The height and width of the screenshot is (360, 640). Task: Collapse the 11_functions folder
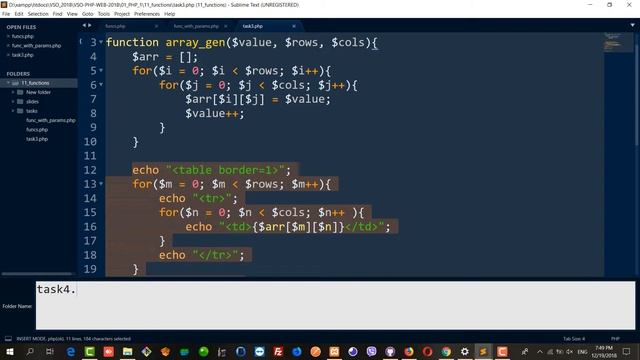[x=8, y=83]
